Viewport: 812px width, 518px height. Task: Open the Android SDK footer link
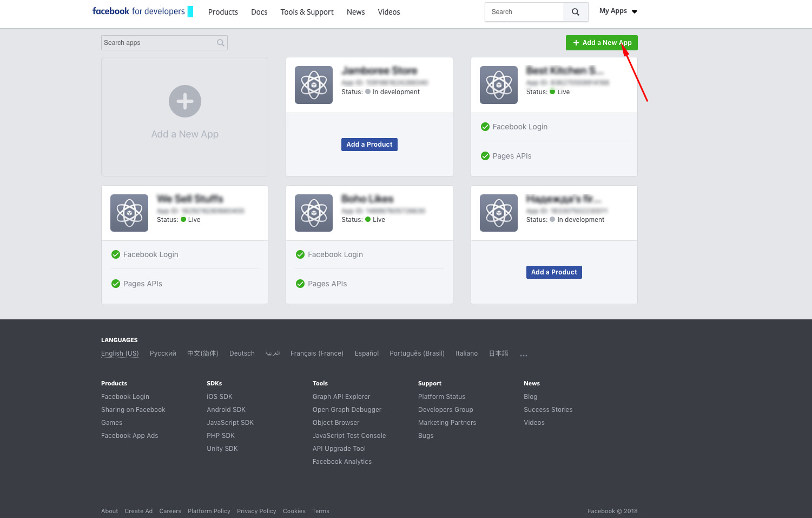[x=226, y=410]
